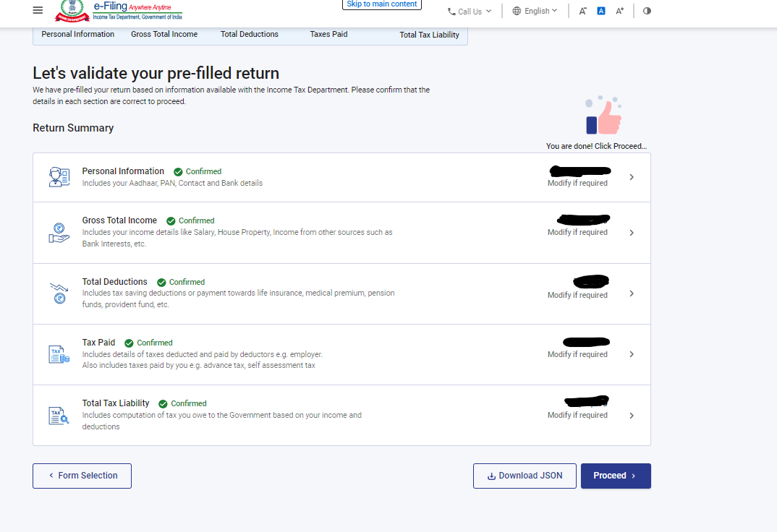Screen dimensions: 777x532
Task: Open the hamburger navigation menu
Action: 38,10
